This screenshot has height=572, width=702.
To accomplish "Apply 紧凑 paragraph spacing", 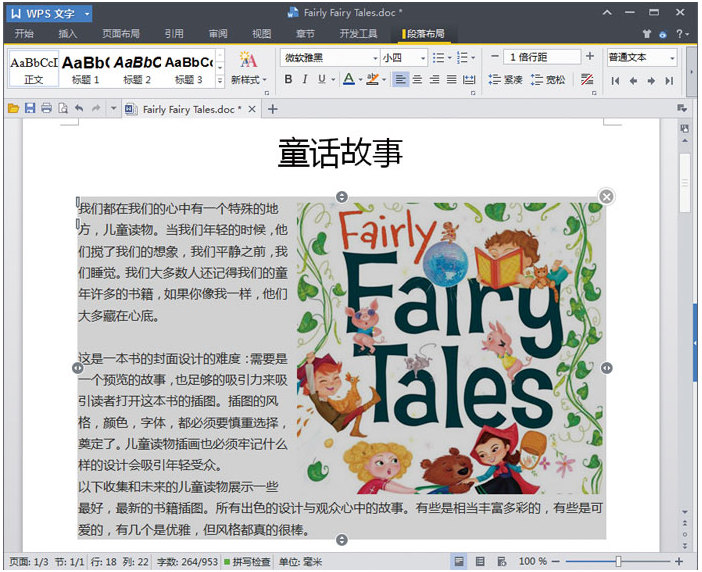I will click(505, 80).
